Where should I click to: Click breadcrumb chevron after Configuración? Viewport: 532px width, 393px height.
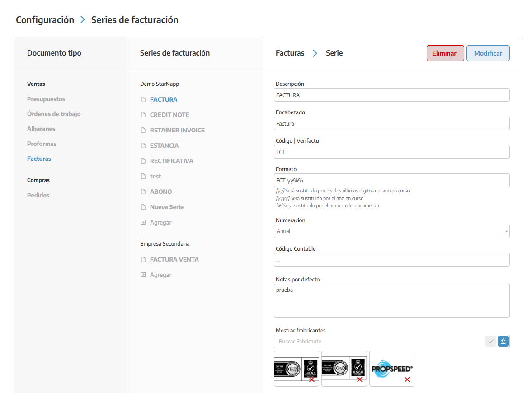click(x=82, y=20)
